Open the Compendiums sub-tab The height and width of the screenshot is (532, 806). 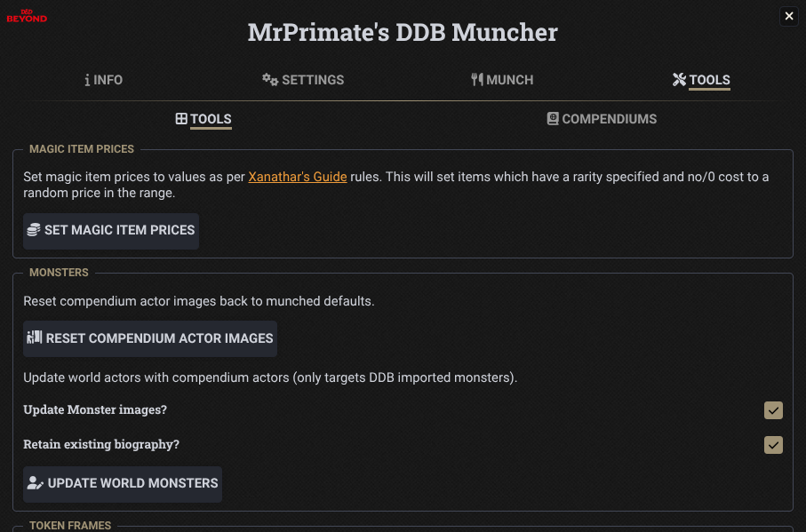tap(602, 119)
